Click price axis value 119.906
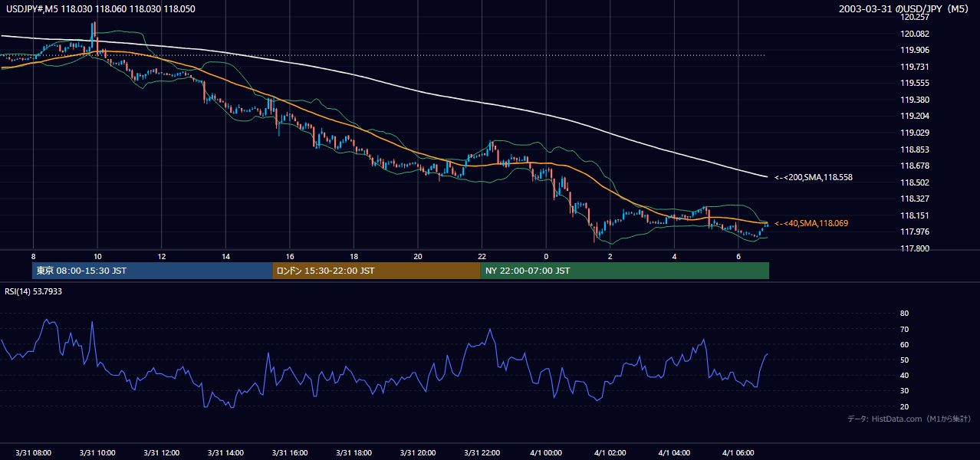980x460 pixels. coord(914,50)
